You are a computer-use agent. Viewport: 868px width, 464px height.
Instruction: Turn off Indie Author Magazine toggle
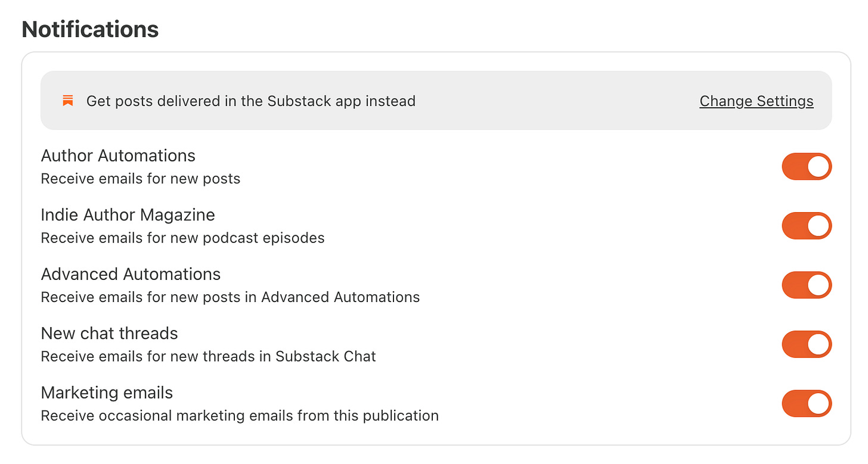click(807, 226)
